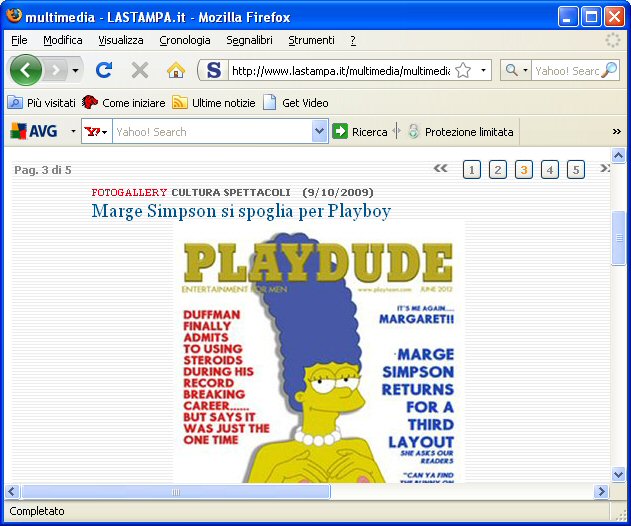
Task: Click the CULTURA SPETTACOLI section link
Action: (231, 192)
